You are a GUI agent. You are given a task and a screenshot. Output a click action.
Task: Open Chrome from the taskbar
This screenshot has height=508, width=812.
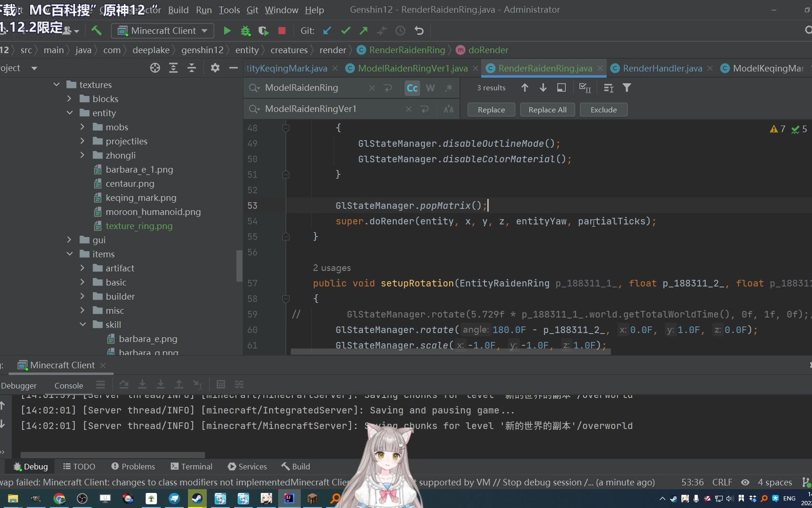[x=60, y=499]
